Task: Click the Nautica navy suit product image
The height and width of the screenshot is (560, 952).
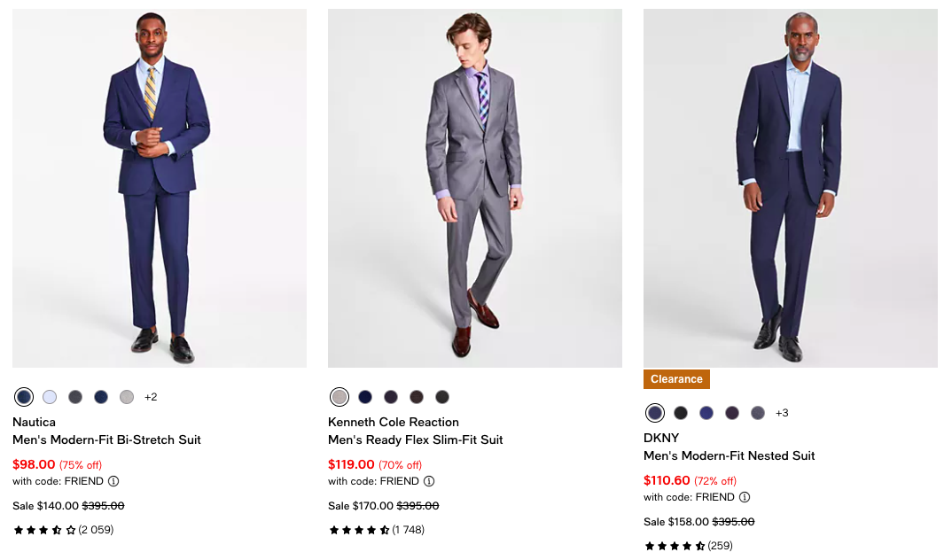Action: (x=160, y=188)
